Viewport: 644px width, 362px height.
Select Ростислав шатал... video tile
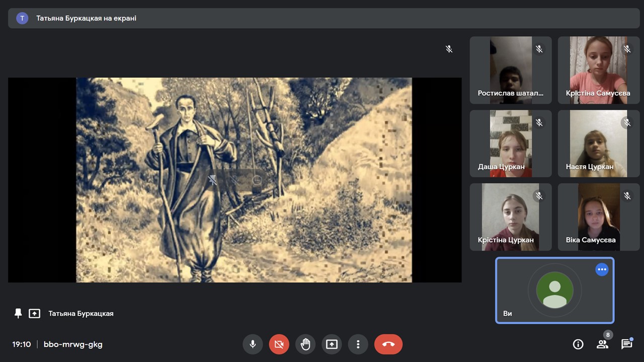coord(511,70)
